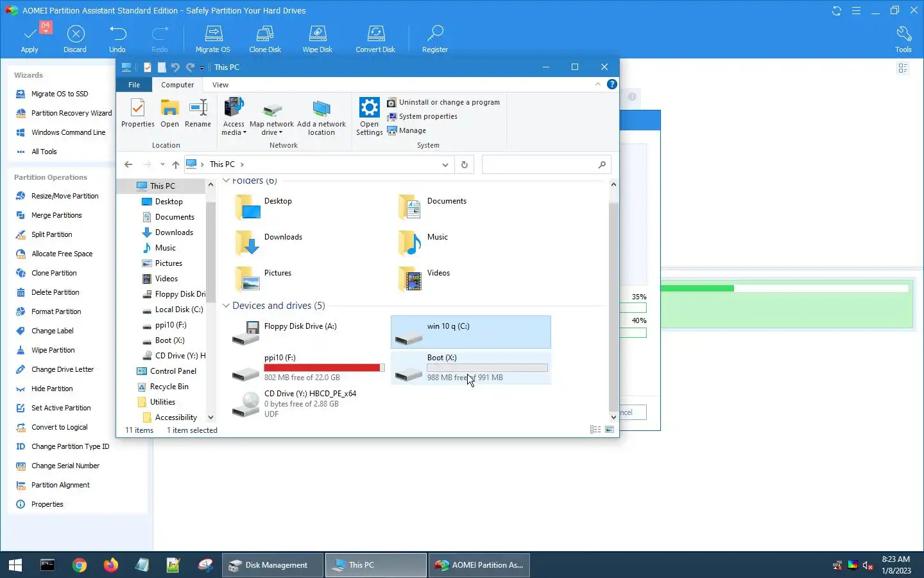Switch to Computer ribbon tab
The width and height of the screenshot is (924, 578).
point(178,85)
